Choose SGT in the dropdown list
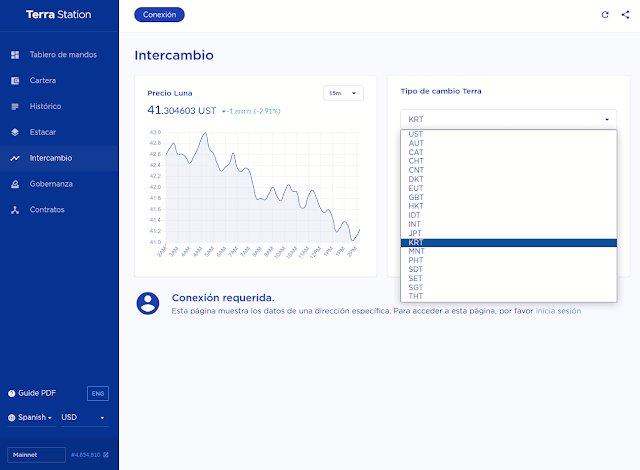 tap(509, 287)
